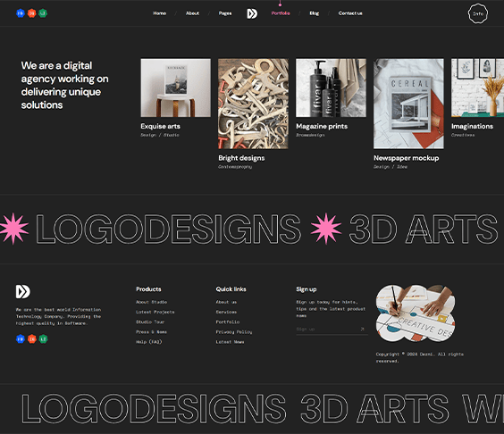Screen dimensions: 504x434
Task: Open the Exquise arts project thumbnail
Action: tap(176, 88)
